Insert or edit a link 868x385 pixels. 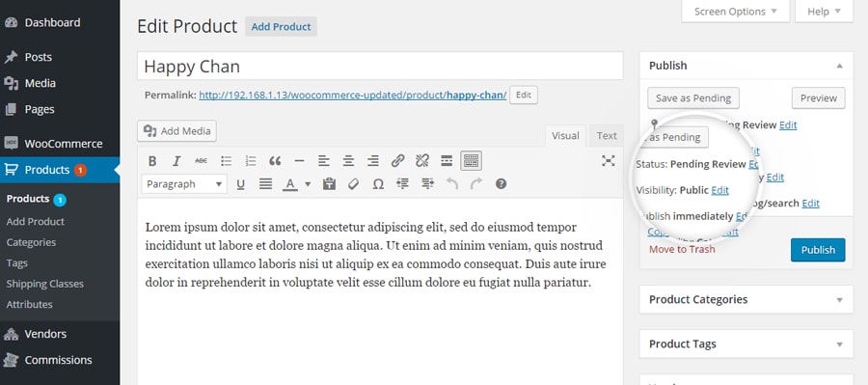tap(397, 161)
